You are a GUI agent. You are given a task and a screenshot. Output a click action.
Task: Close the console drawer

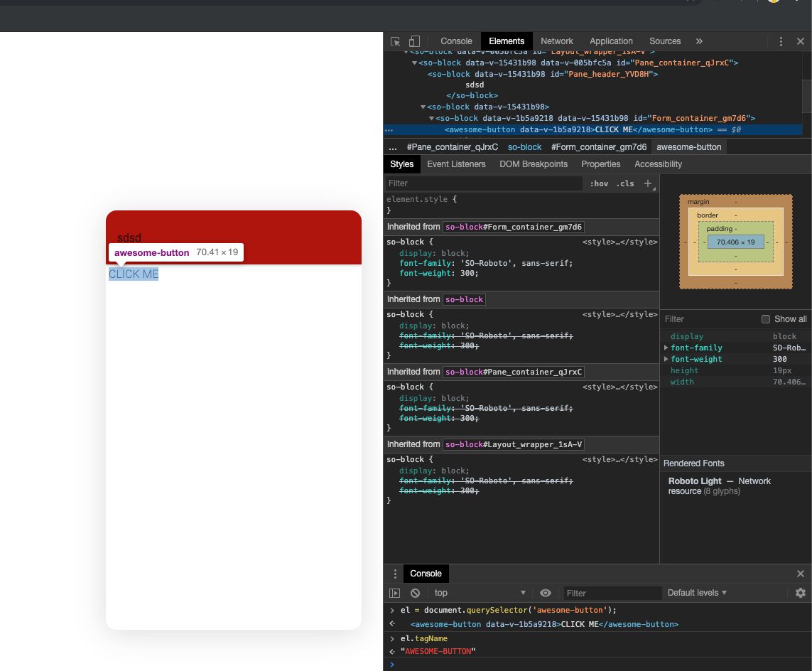[x=801, y=574]
